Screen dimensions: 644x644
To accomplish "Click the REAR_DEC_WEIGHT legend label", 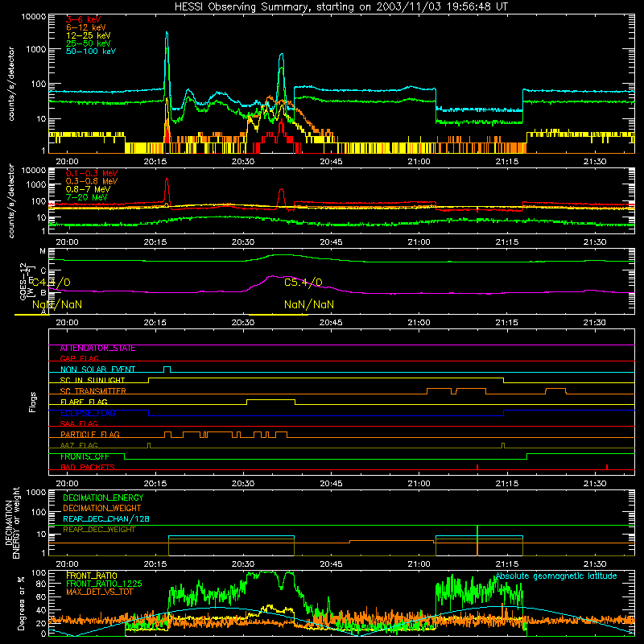I will click(x=99, y=530).
